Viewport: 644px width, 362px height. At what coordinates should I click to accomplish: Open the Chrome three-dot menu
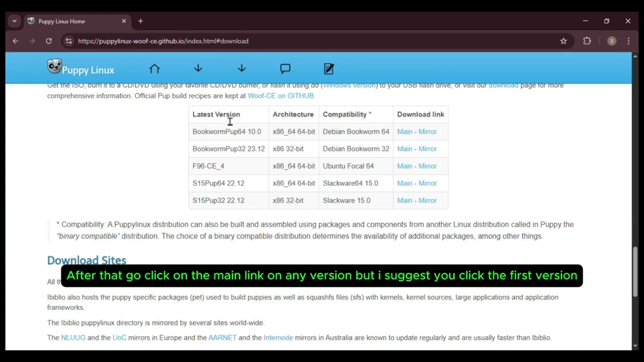point(628,41)
